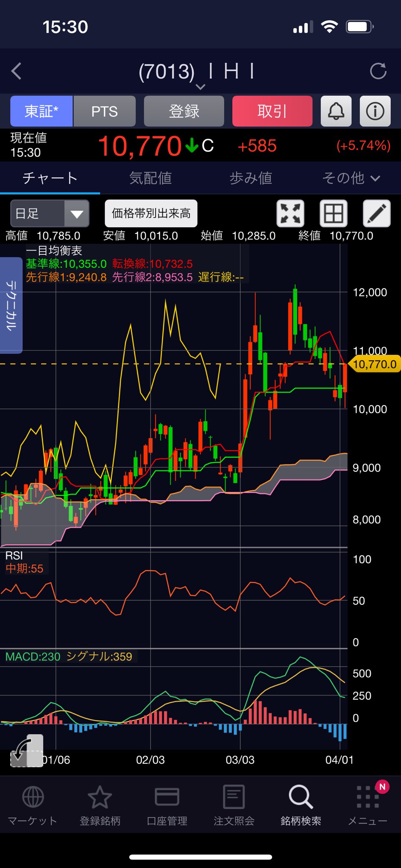This screenshot has height=868, width=401.
Task: Expand その他 tab dropdown
Action: [351, 178]
